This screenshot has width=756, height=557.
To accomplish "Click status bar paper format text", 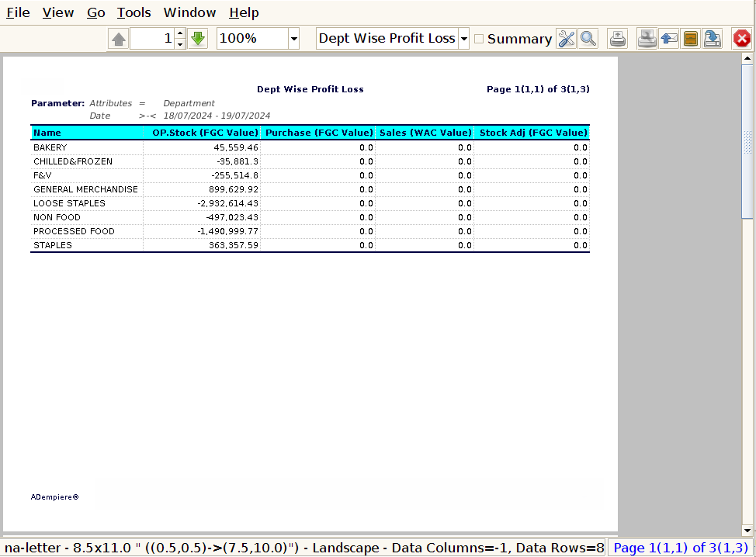I will pyautogui.click(x=304, y=548).
